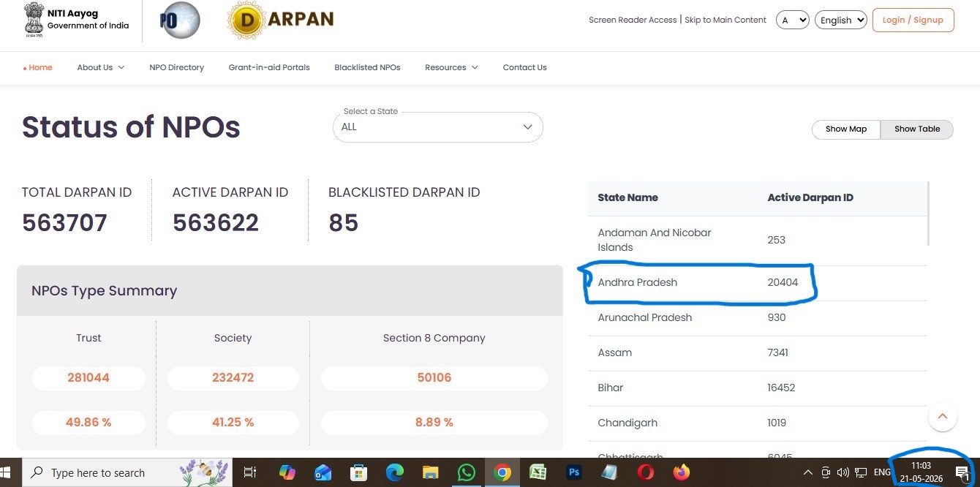The width and height of the screenshot is (980, 487).
Task: Open the Contact Us page
Action: [x=524, y=67]
